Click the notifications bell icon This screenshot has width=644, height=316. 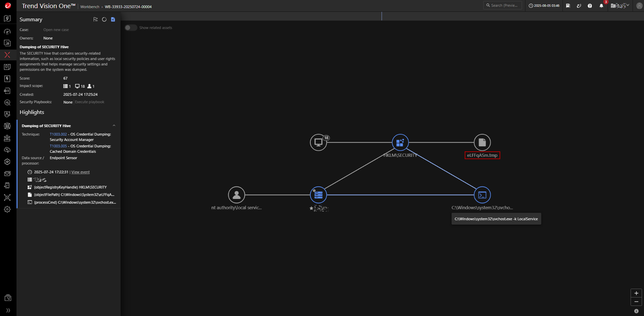pyautogui.click(x=601, y=6)
